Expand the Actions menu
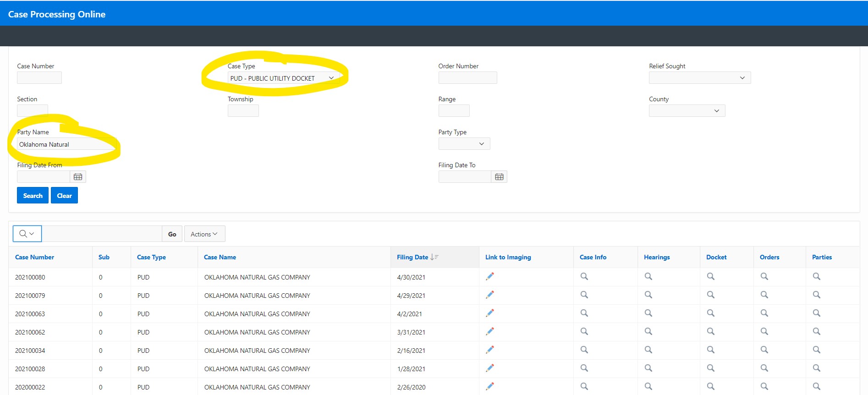The width and height of the screenshot is (868, 395). 204,234
